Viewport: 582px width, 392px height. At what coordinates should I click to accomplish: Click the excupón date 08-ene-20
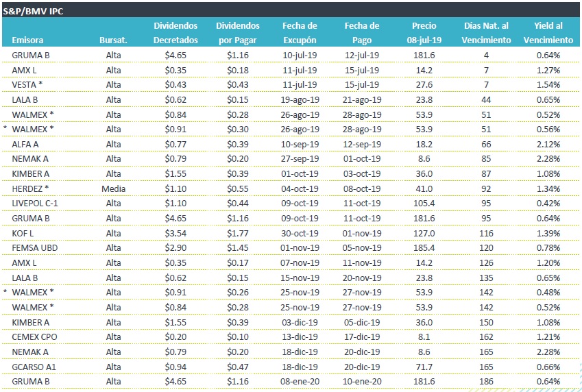coord(300,382)
